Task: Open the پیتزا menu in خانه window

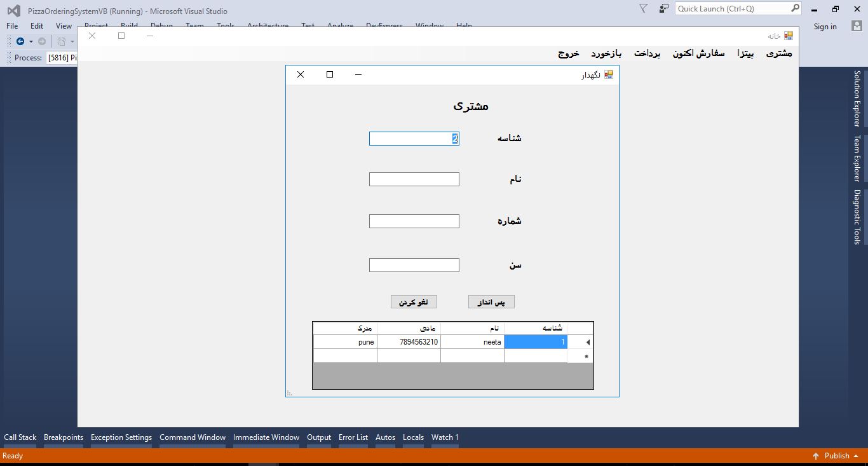Action: pyautogui.click(x=745, y=53)
